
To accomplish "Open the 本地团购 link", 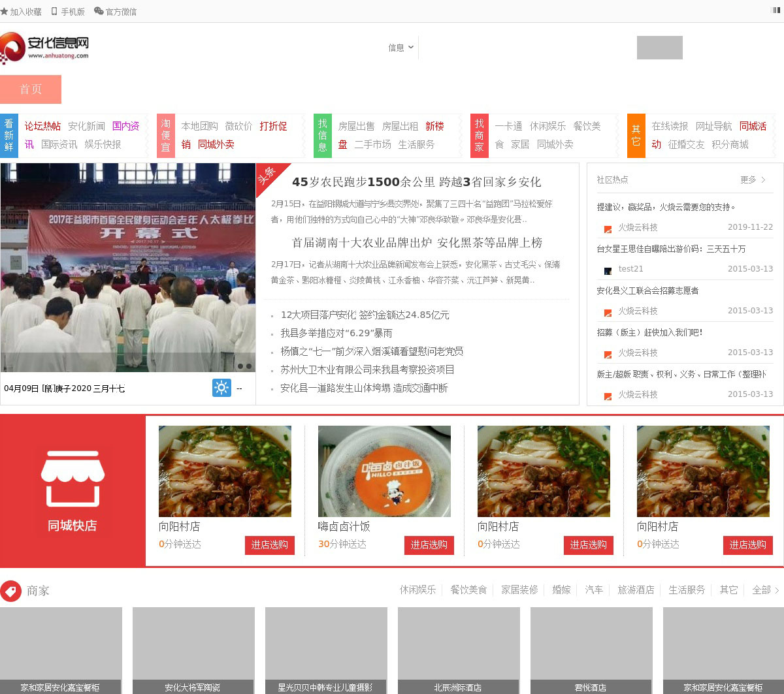I will [199, 126].
